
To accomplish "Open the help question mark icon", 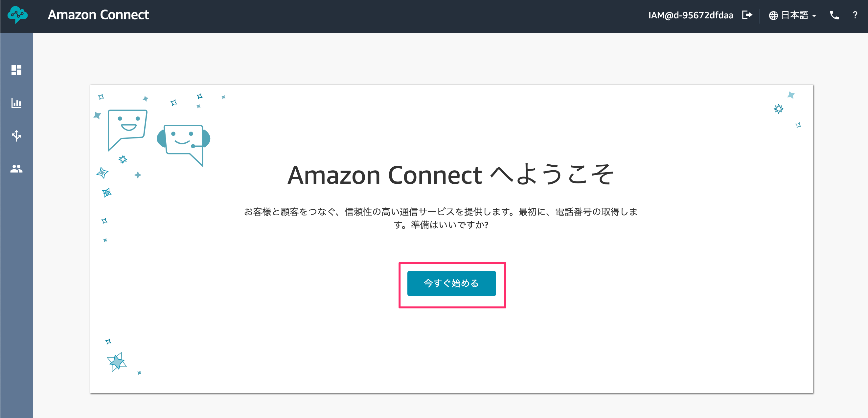I will [855, 15].
